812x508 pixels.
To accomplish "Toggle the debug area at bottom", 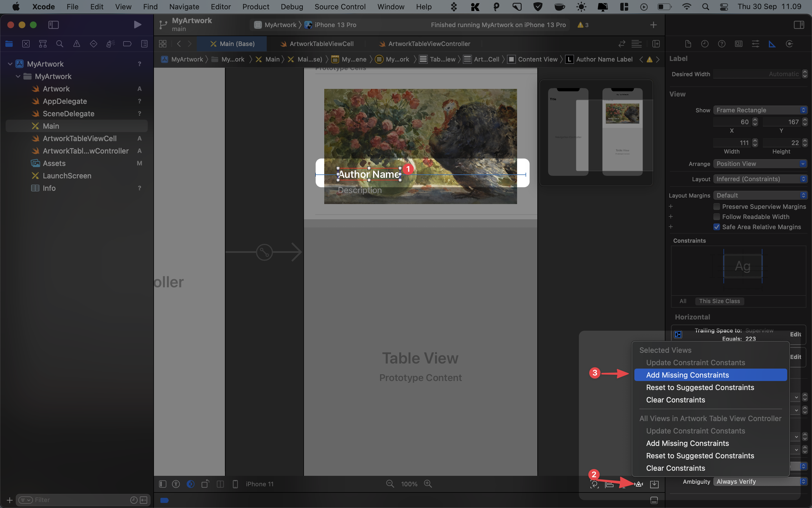I will tap(654, 500).
